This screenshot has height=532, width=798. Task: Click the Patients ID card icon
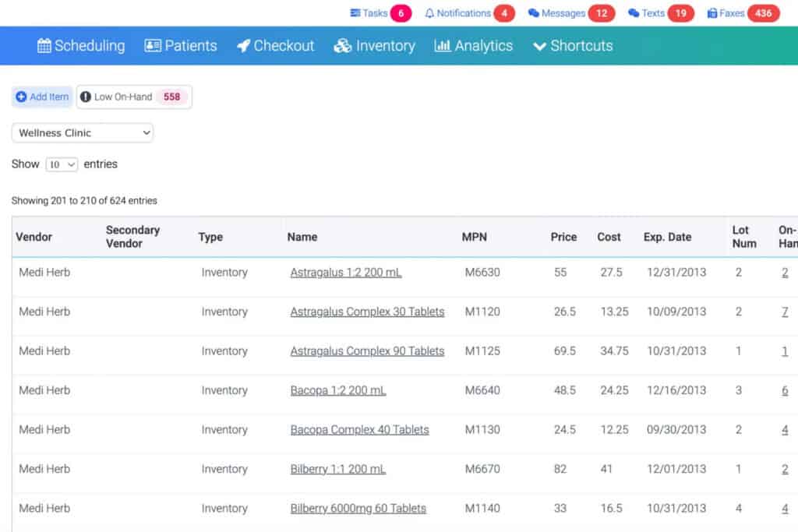tap(153, 46)
